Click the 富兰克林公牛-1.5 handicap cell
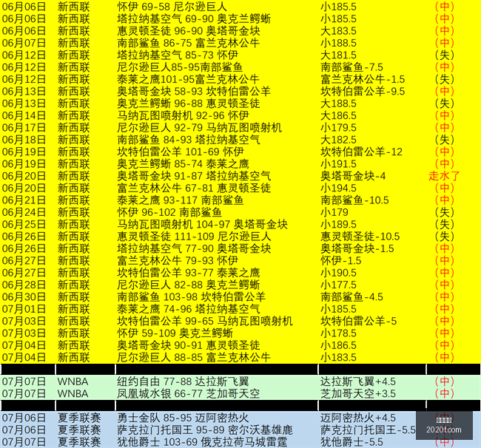The image size is (481, 448). pos(363,79)
